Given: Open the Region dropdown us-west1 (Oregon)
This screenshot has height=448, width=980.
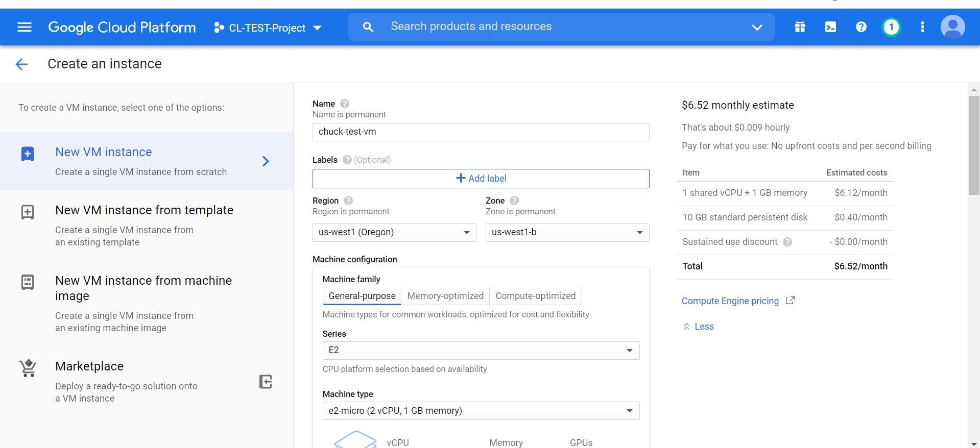Looking at the screenshot, I should (x=394, y=233).
